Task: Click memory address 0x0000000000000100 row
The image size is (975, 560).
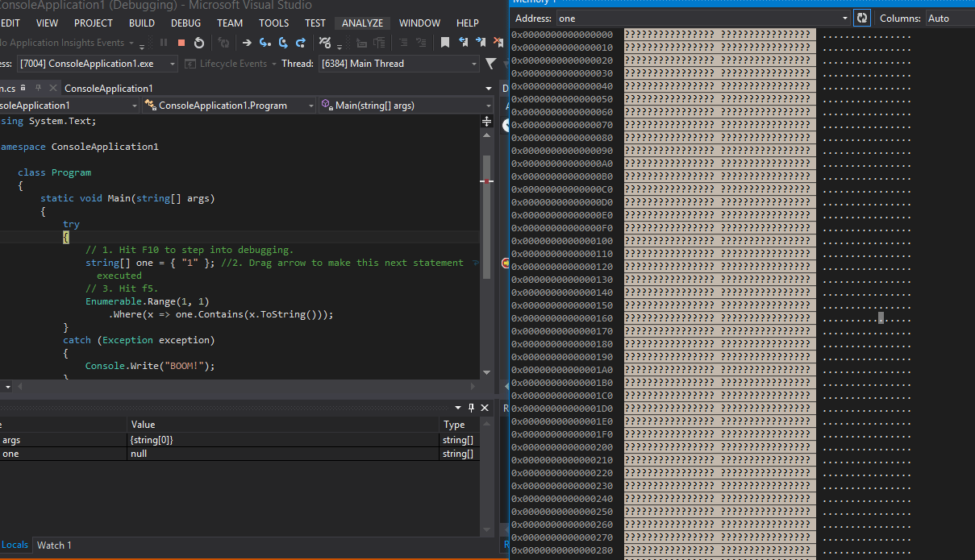Action: coord(711,241)
